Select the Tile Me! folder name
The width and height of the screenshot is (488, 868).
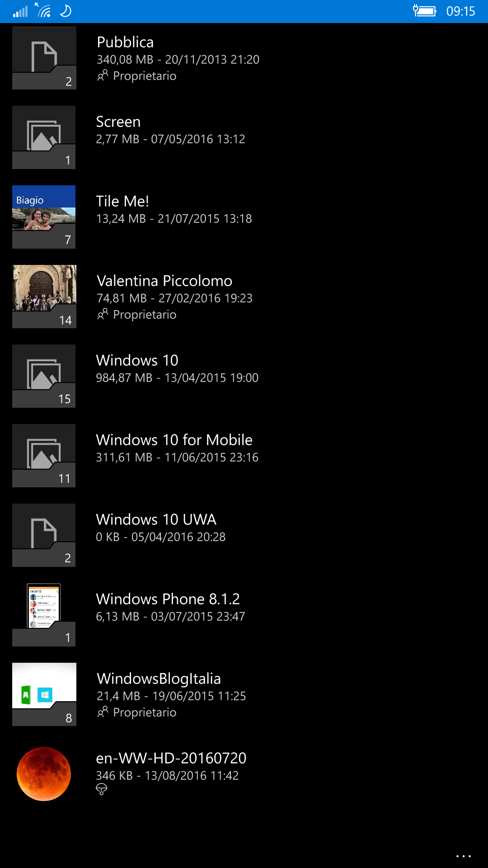[x=122, y=201]
